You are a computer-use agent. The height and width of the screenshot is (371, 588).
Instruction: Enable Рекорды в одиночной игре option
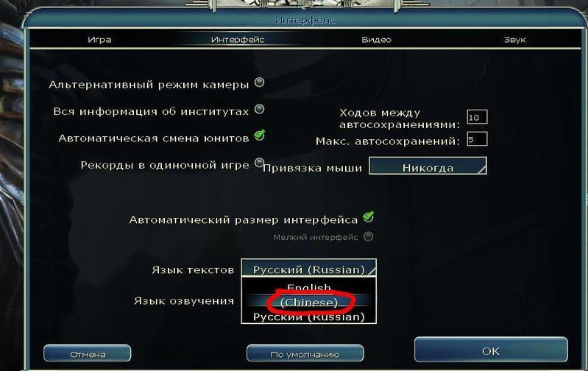pos(259,163)
